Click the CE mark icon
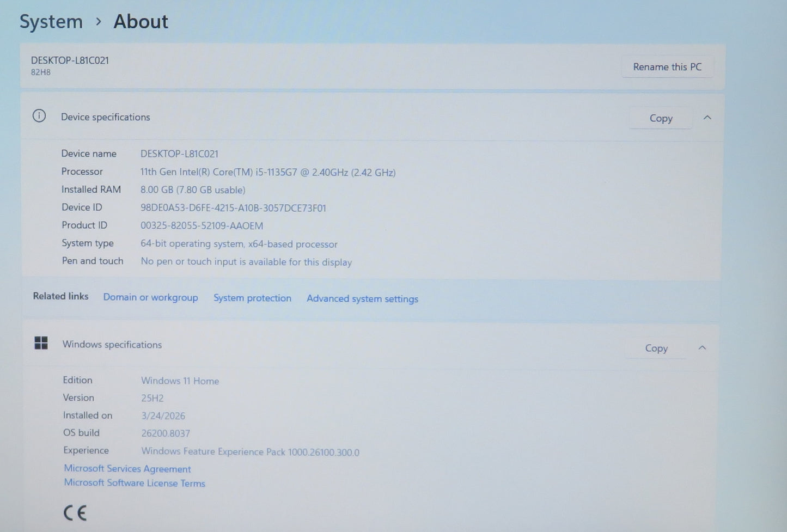 click(x=75, y=513)
